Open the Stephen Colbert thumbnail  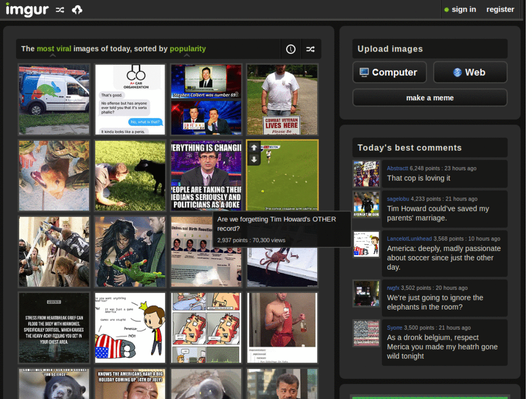[206, 99]
